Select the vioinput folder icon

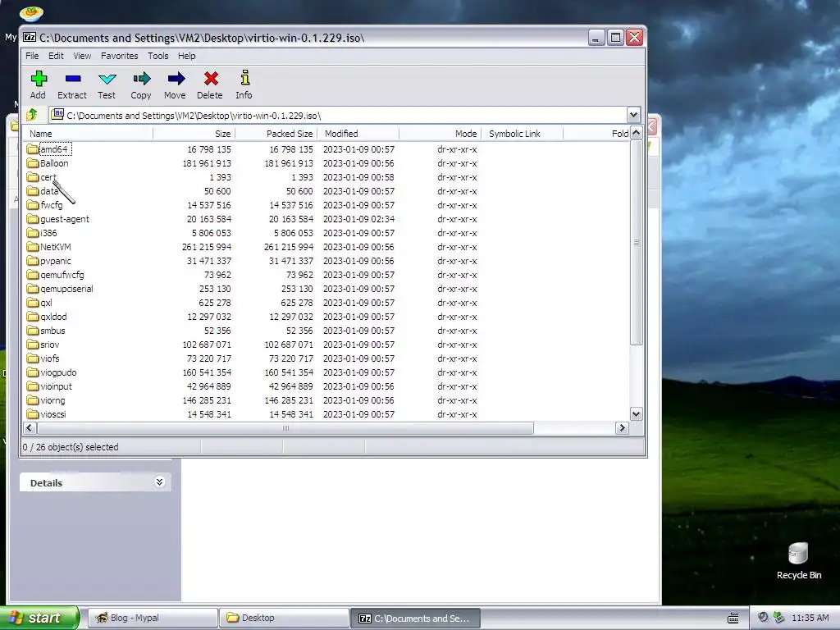33,386
